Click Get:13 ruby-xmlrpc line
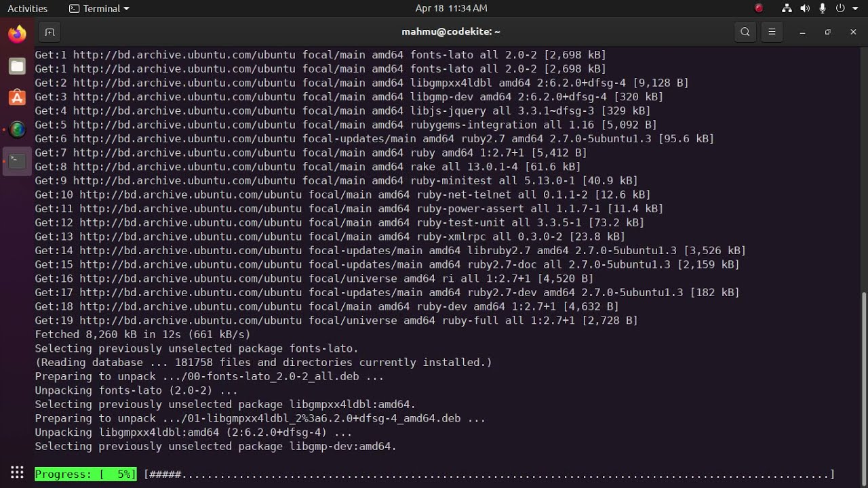The height and width of the screenshot is (488, 868). click(330, 237)
